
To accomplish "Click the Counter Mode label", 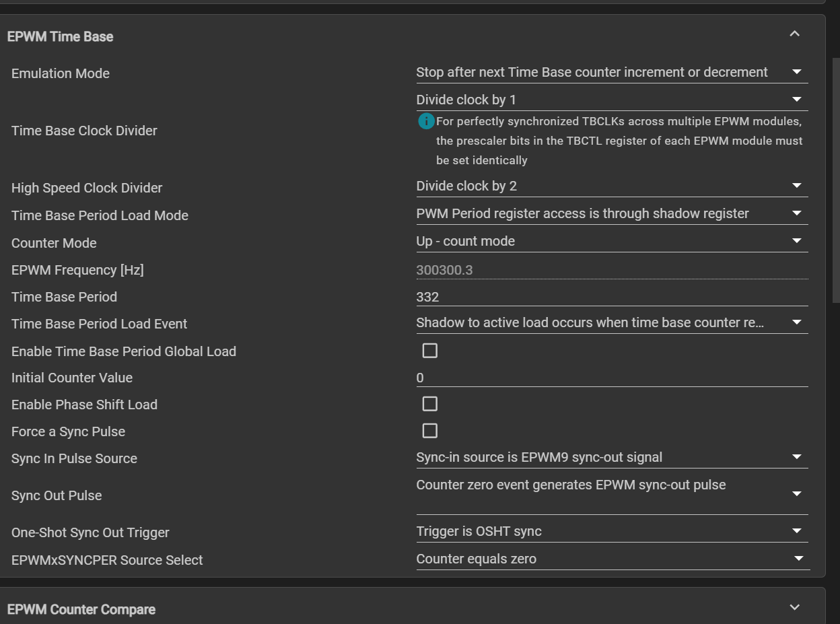I will [54, 243].
